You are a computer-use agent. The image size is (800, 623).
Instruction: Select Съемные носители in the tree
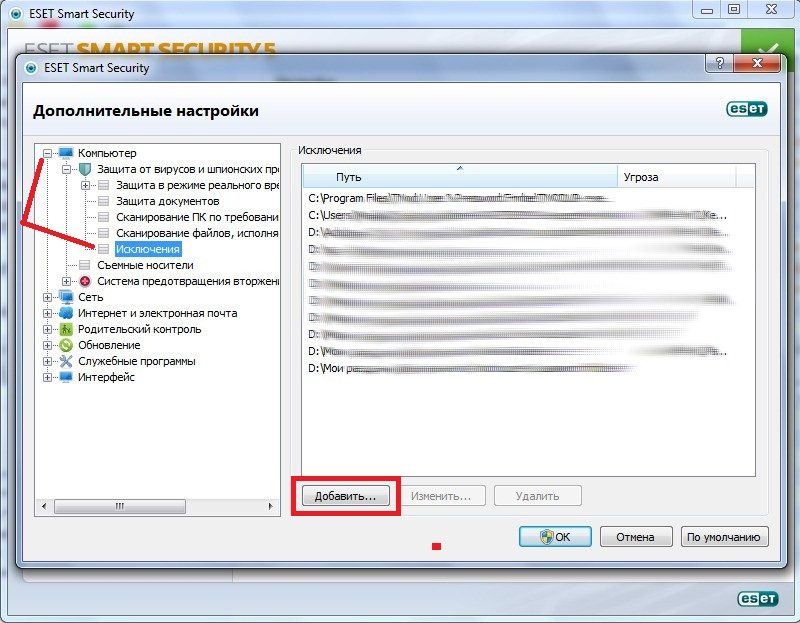(x=145, y=265)
